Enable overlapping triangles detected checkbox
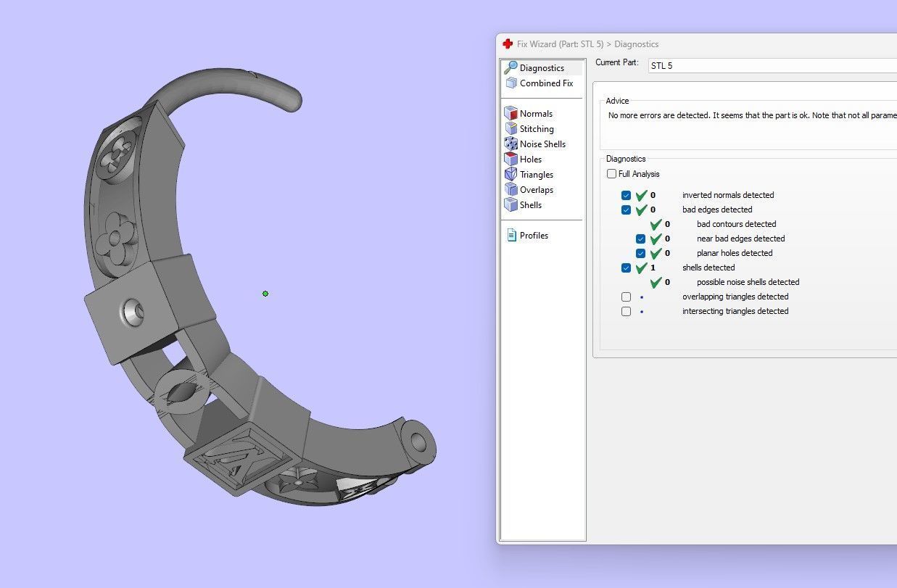This screenshot has height=588, width=897. 626,297
